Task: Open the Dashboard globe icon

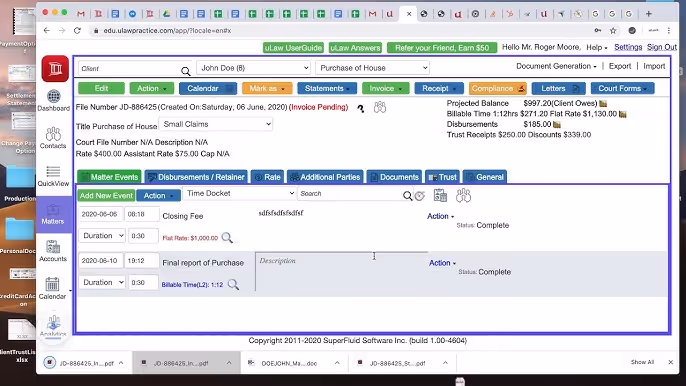Action: click(53, 96)
